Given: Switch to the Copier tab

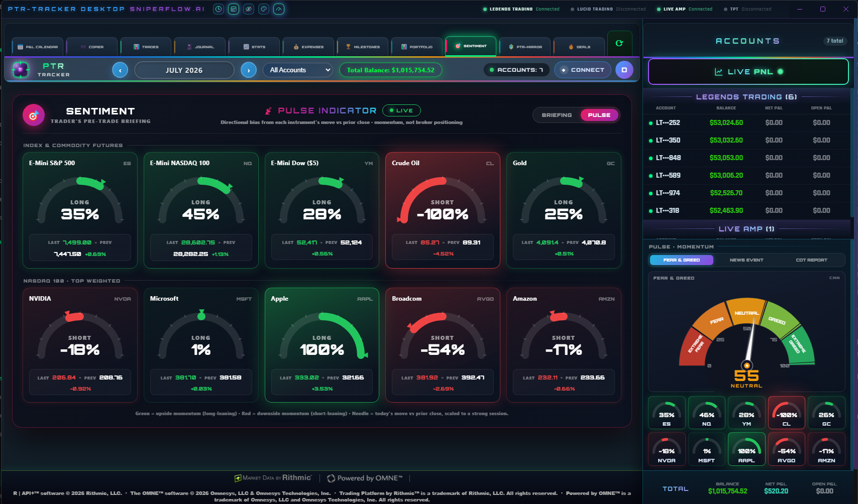Looking at the screenshot, I should click(x=92, y=47).
